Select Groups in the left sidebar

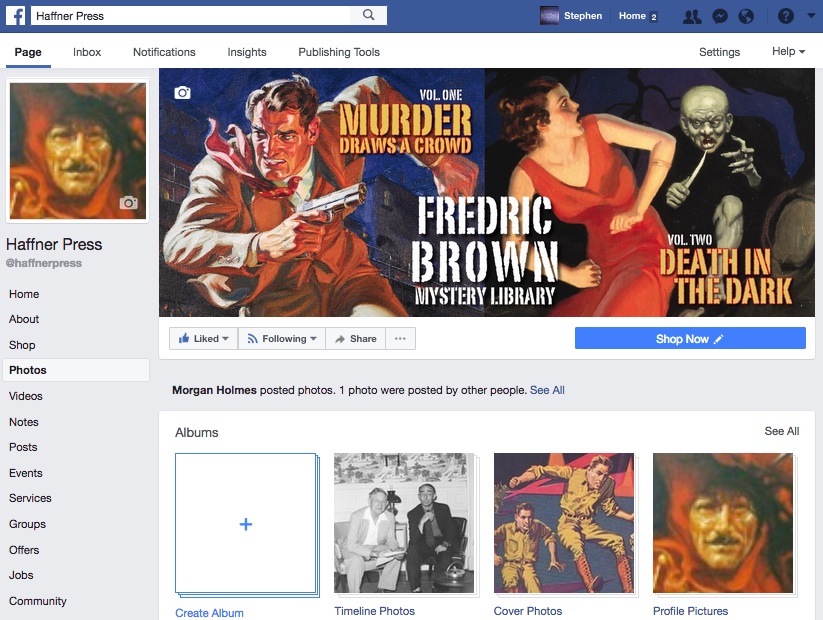pos(27,524)
